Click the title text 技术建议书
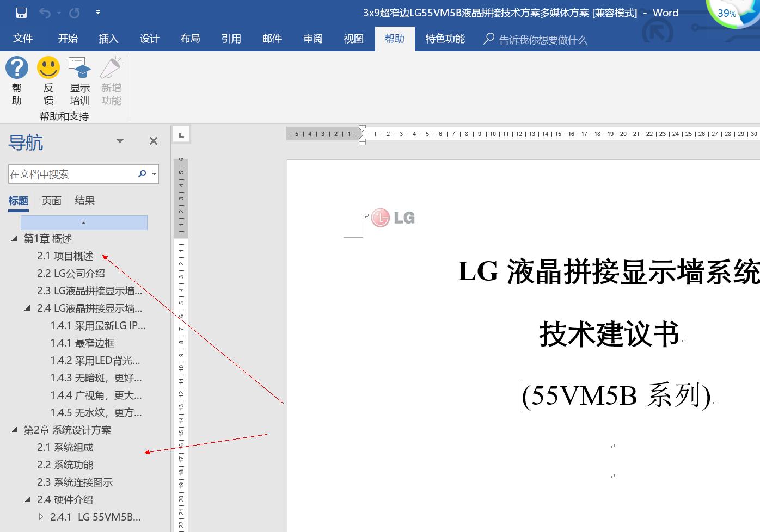The height and width of the screenshot is (532, 760). pos(609,333)
